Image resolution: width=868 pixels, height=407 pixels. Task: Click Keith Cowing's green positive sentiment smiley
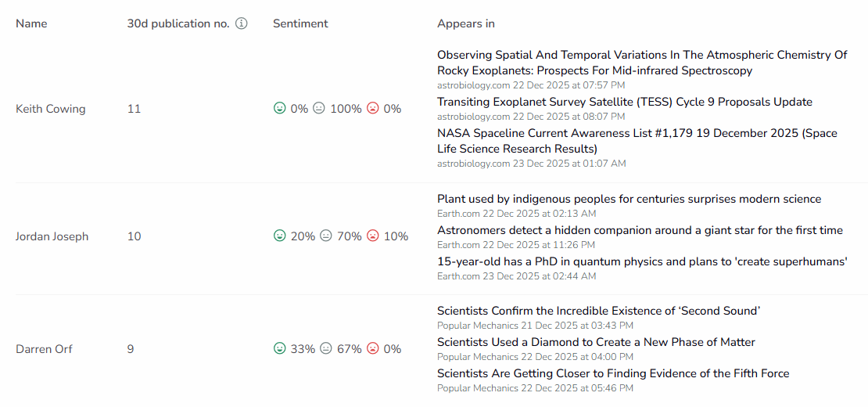(279, 109)
